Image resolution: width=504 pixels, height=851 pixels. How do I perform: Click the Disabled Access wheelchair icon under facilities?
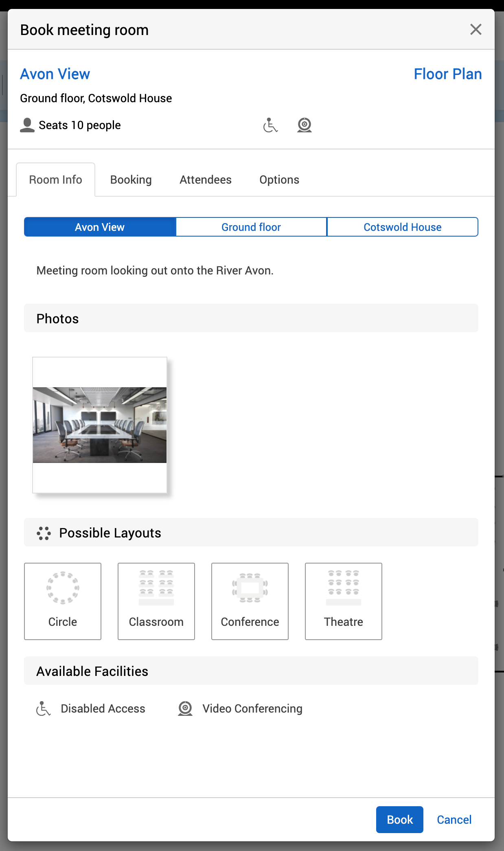click(x=43, y=708)
